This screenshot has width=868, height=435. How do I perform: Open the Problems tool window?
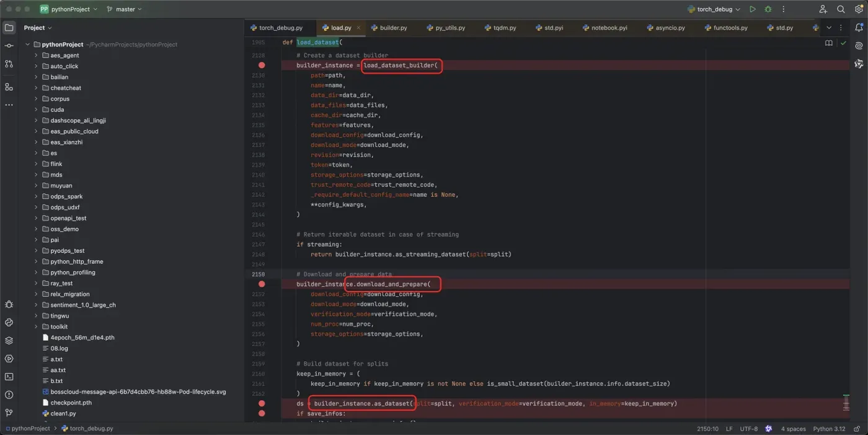coord(9,394)
